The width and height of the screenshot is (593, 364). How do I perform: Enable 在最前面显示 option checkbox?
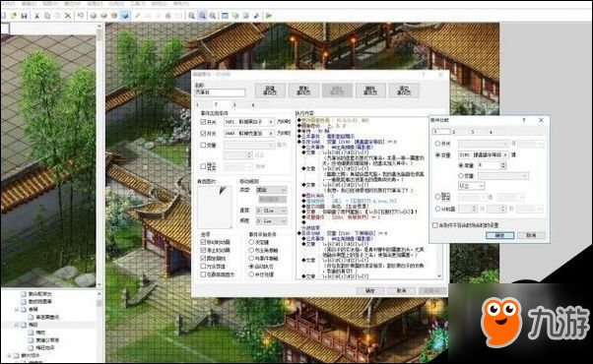tap(204, 274)
